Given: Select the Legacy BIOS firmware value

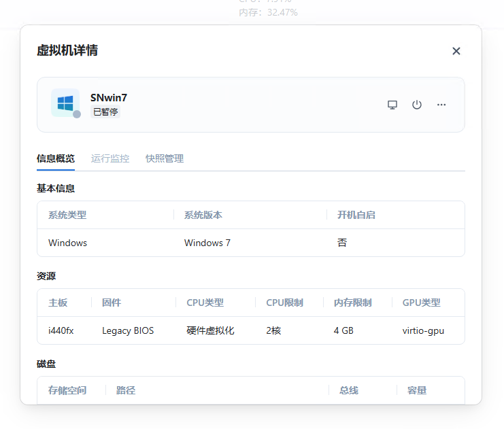Looking at the screenshot, I should click(x=128, y=330).
